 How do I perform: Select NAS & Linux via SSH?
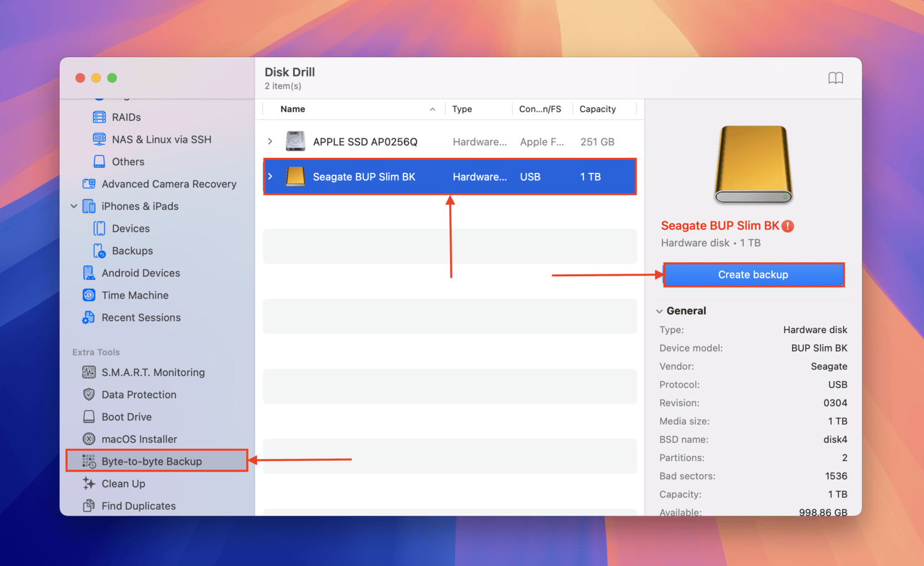click(x=162, y=139)
